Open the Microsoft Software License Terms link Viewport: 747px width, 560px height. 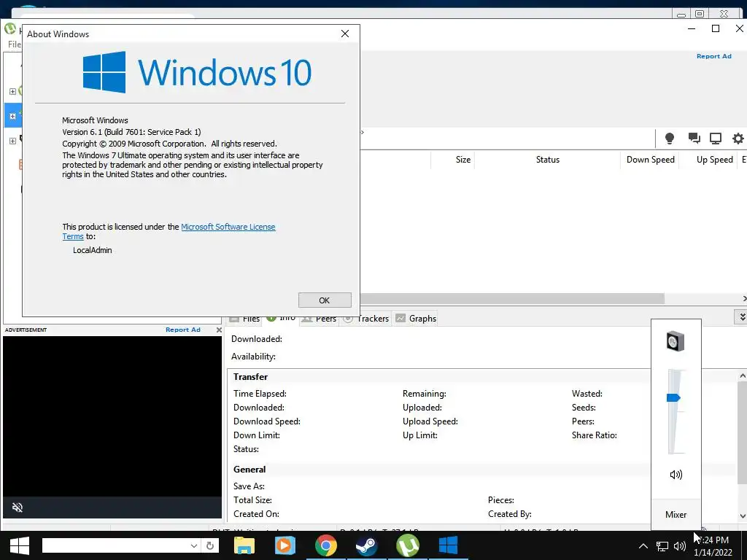pyautogui.click(x=228, y=227)
